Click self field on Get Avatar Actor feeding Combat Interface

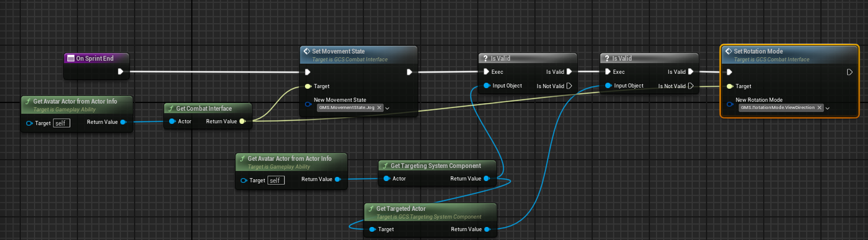click(x=61, y=123)
